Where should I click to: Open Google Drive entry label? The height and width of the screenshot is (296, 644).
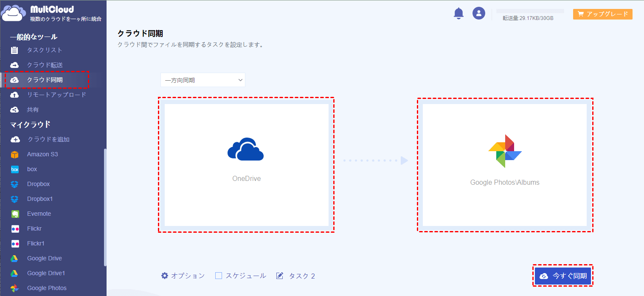[45, 258]
